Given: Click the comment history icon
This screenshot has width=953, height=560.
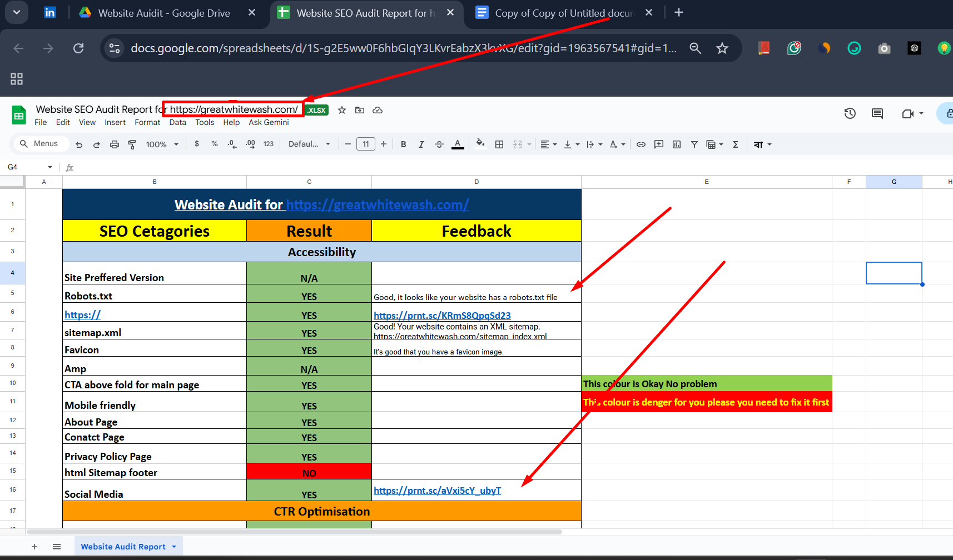Looking at the screenshot, I should pyautogui.click(x=877, y=113).
